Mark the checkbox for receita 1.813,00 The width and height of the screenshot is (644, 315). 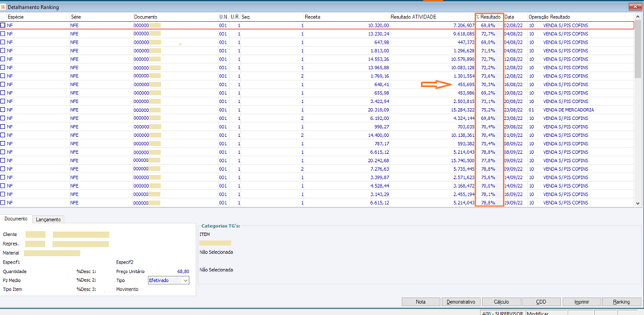pyautogui.click(x=3, y=51)
